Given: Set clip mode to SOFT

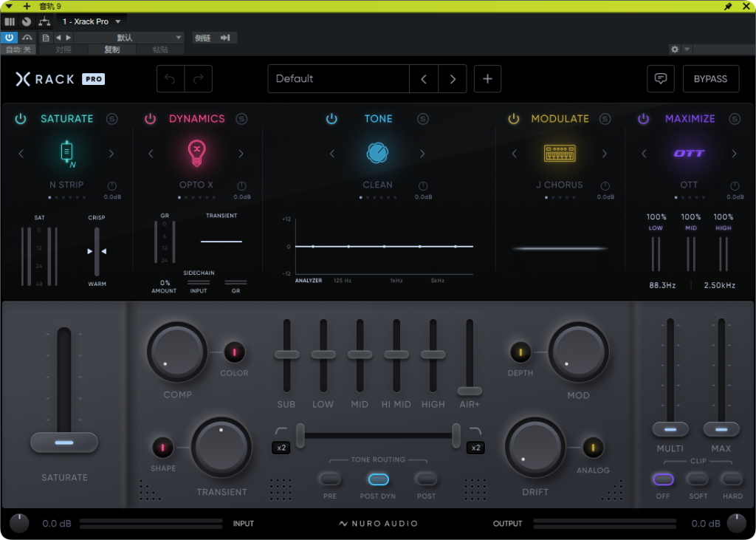Looking at the screenshot, I should (x=698, y=479).
